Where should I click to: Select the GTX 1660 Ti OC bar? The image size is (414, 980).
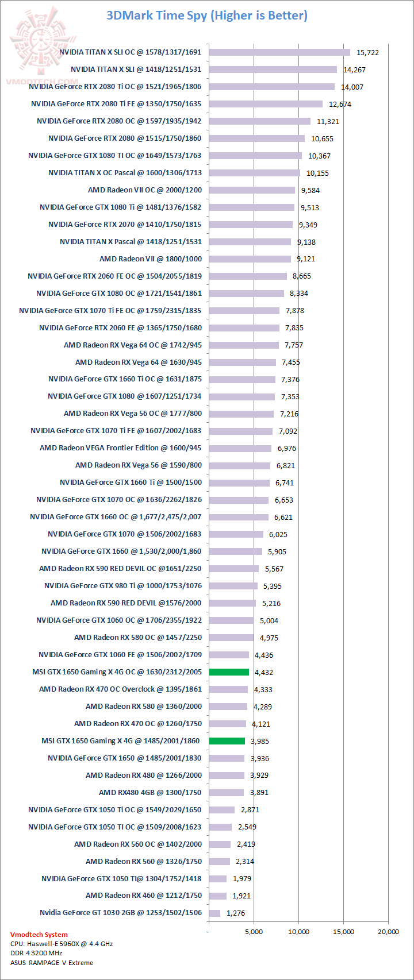pos(242,379)
